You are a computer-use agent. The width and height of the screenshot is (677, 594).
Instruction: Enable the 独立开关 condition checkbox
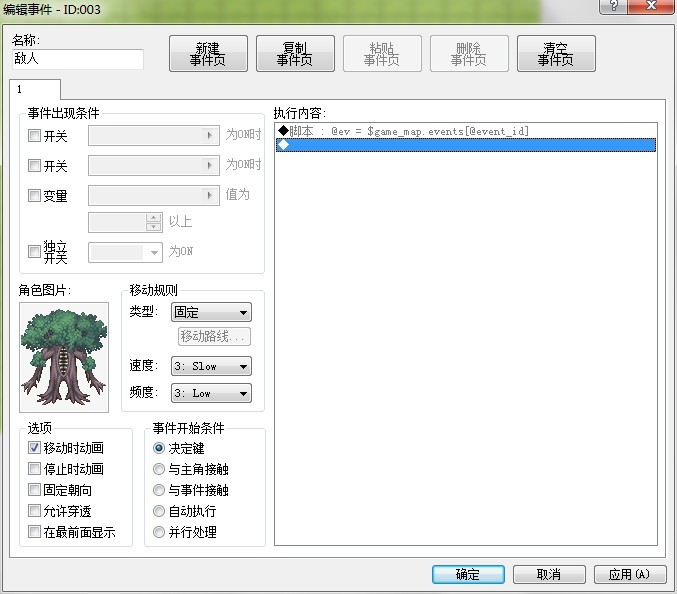34,251
